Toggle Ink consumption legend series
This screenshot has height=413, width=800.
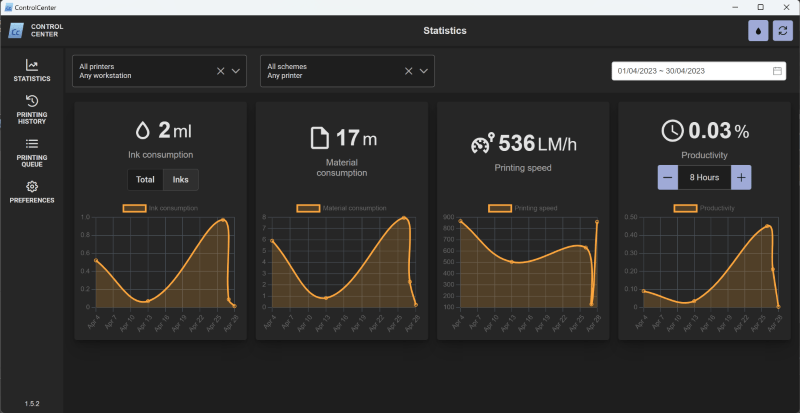pyautogui.click(x=134, y=208)
